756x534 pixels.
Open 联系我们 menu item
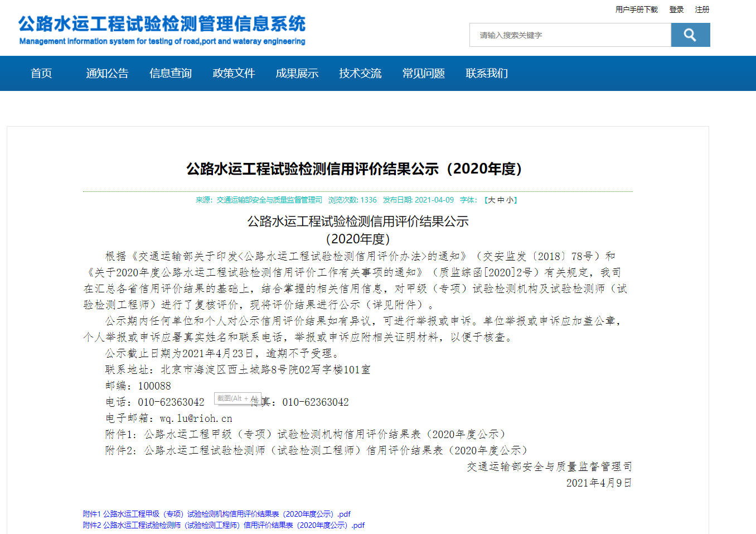pyautogui.click(x=487, y=73)
